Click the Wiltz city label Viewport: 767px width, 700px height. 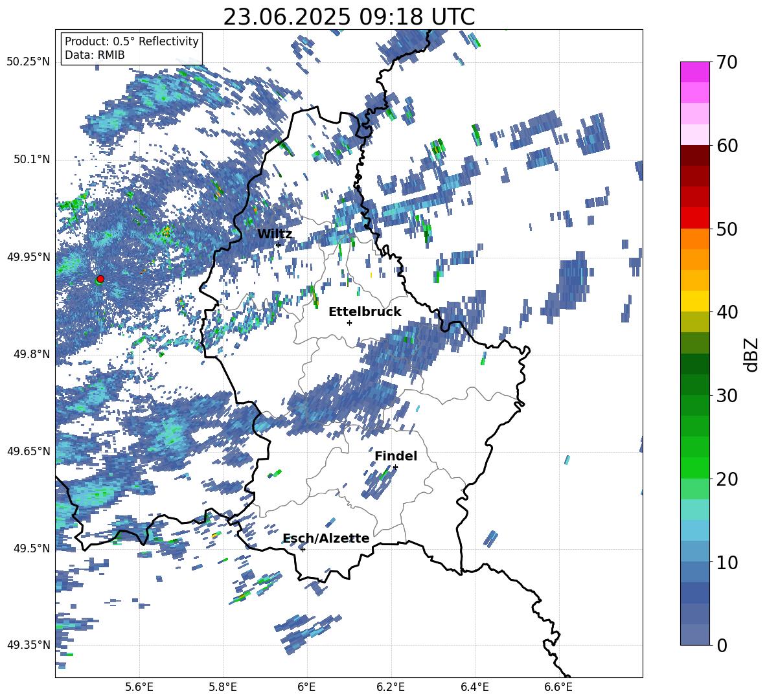coord(275,234)
